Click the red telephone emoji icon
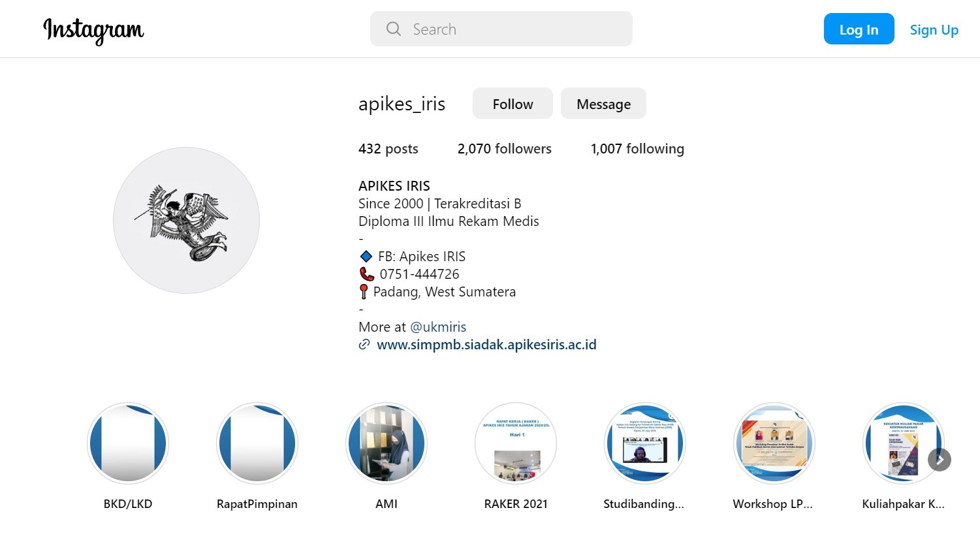Screen dimensions: 980x555 point(367,274)
